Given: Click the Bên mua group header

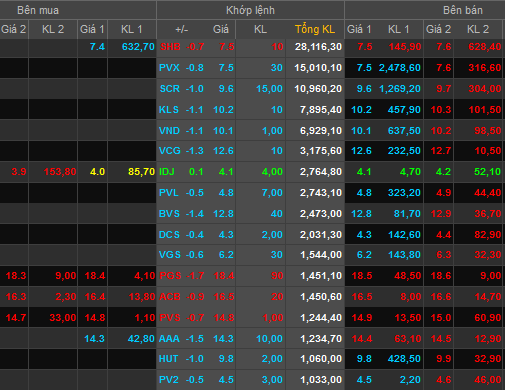Looking at the screenshot, I should pos(38,10).
